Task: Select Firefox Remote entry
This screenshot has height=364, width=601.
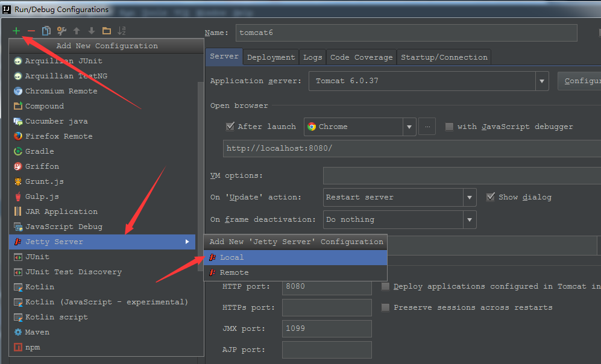Action: [102, 136]
